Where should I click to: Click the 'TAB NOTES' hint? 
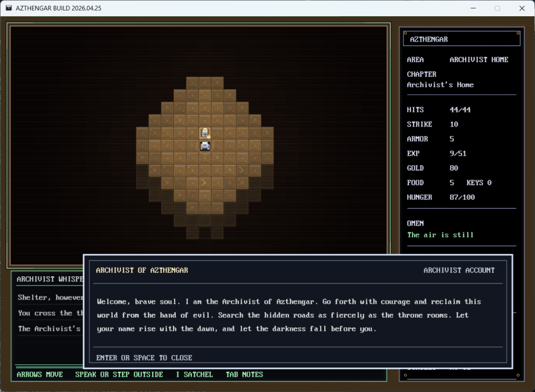[x=244, y=374]
